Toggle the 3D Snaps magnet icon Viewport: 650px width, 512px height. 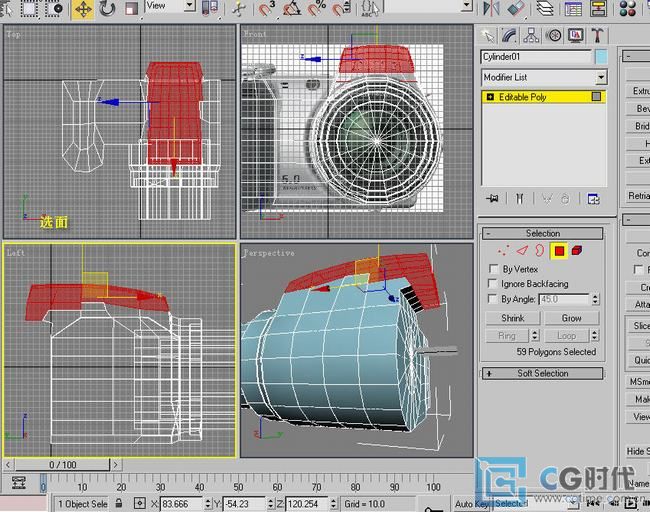click(267, 8)
